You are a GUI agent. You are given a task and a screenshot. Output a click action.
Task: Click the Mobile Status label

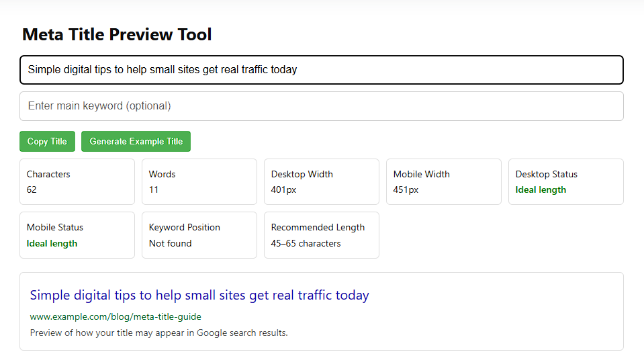[x=55, y=227]
